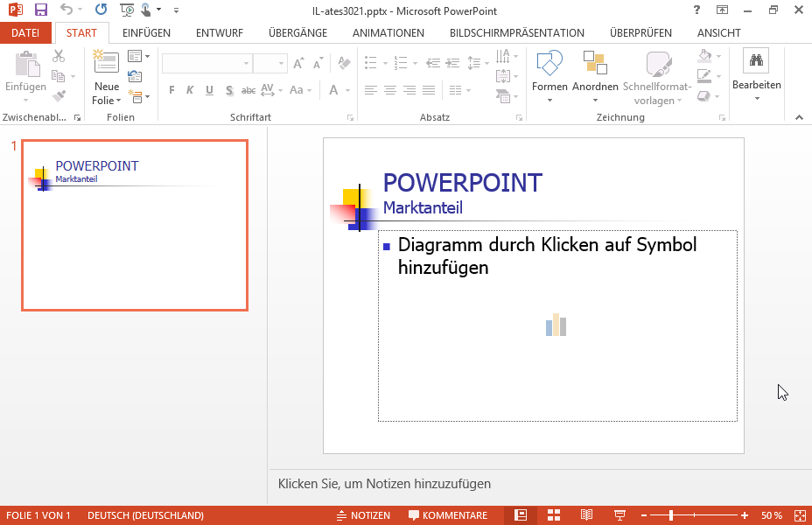The image size is (812, 525).
Task: Switch to BILDSCHIRMPRÄSENTATION tab
Action: 517,32
